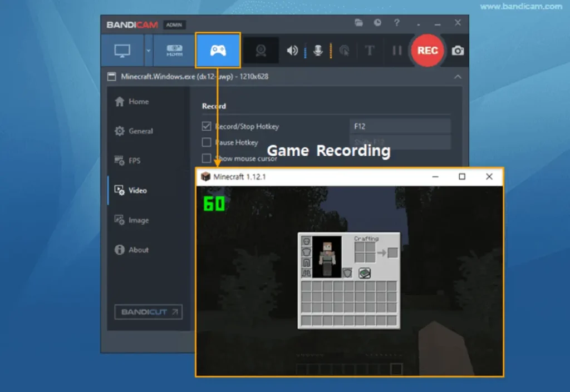Click the F12 hotkey input field
The height and width of the screenshot is (392, 570).
[400, 126]
